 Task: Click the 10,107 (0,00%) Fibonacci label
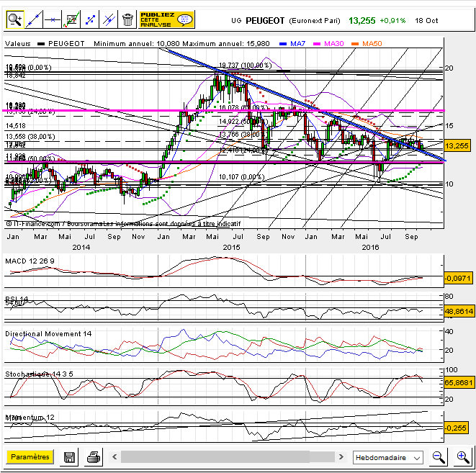242,176
